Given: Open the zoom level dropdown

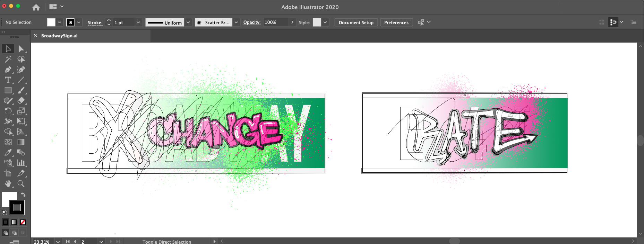Looking at the screenshot, I should (58, 242).
